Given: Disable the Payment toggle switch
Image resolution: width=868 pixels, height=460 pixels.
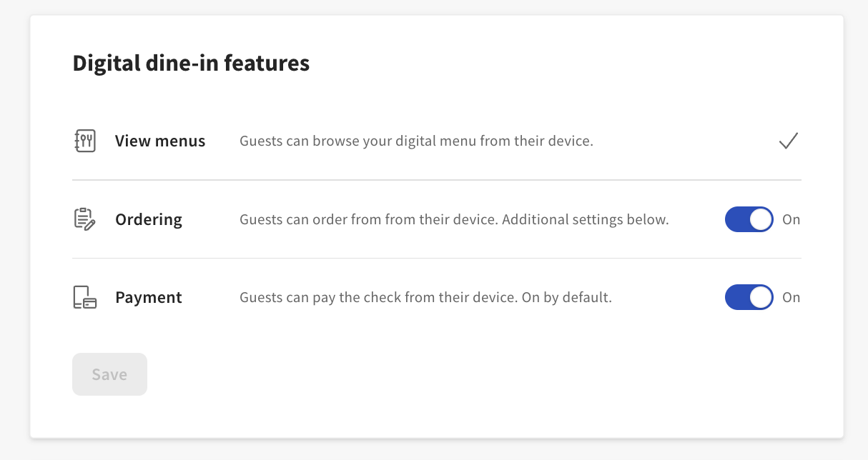Looking at the screenshot, I should (749, 297).
